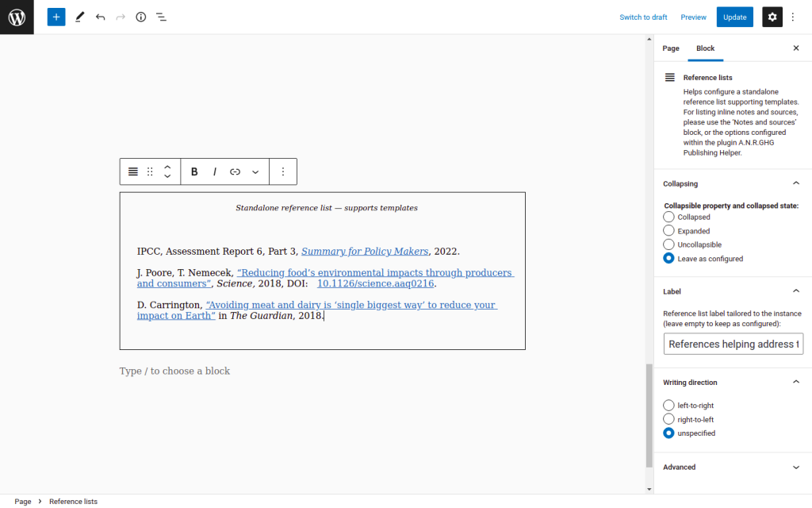Choose left-to-right writing direction
Viewport: 812px width, 508px height.
coord(668,406)
